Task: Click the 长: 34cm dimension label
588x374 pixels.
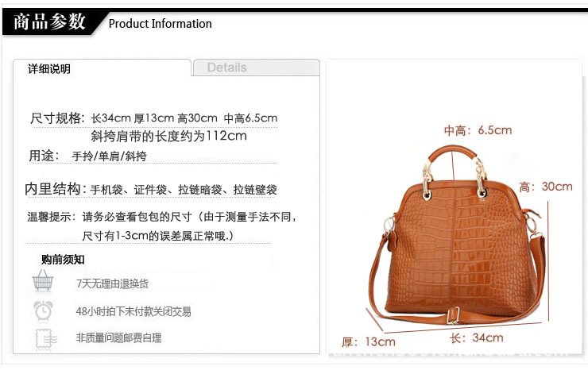Action: (x=476, y=337)
